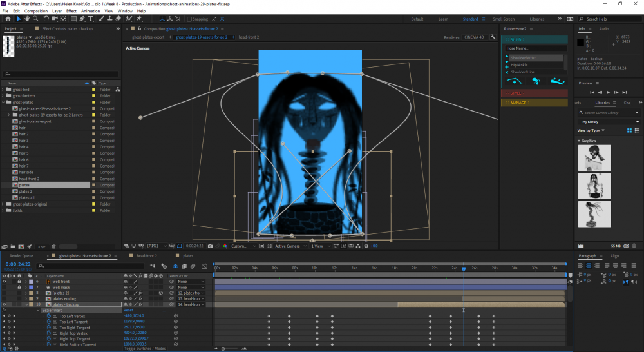
Task: Select the Rectangle shape tool
Action: click(73, 19)
